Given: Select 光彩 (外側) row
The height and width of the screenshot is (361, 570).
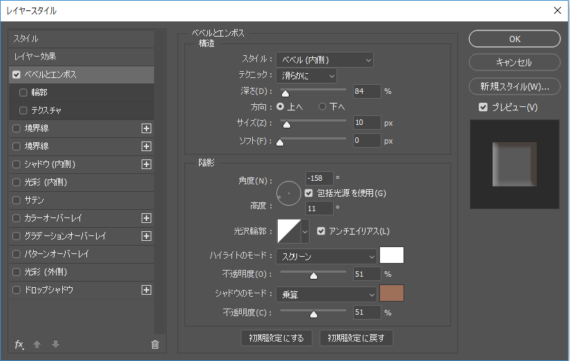Looking at the screenshot, I should click(81, 272).
